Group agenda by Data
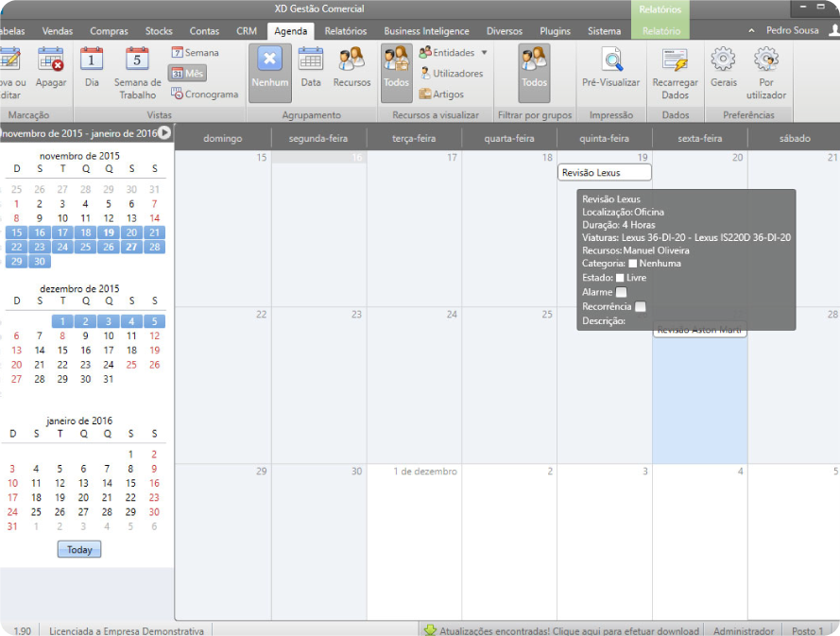The height and width of the screenshot is (636, 840). click(311, 68)
